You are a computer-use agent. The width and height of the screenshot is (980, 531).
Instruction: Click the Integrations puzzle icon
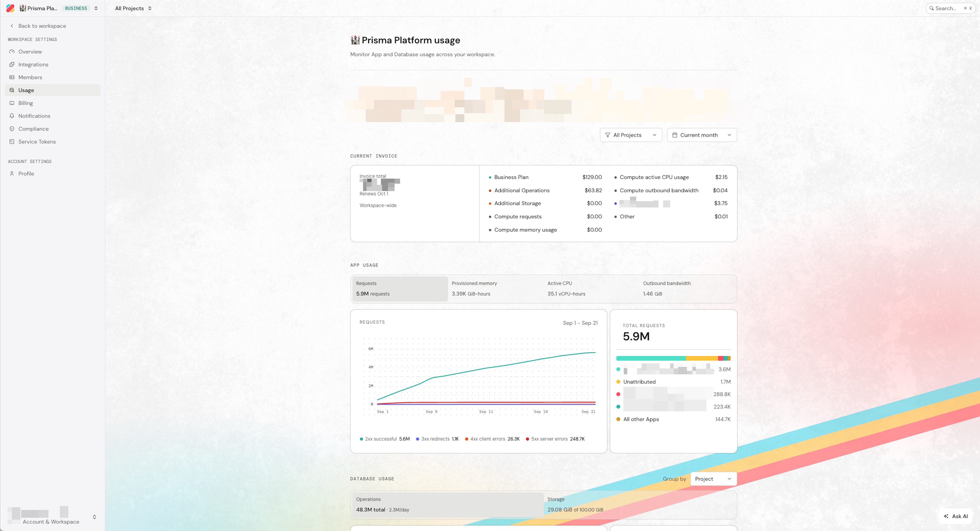click(x=12, y=64)
